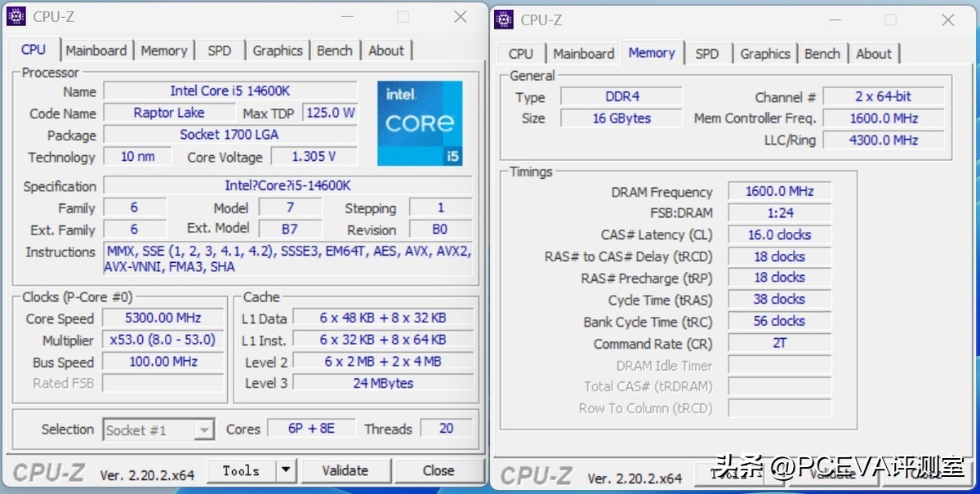Click the Intel Core i5 logo badge
Image resolution: width=980 pixels, height=494 pixels.
point(420,122)
